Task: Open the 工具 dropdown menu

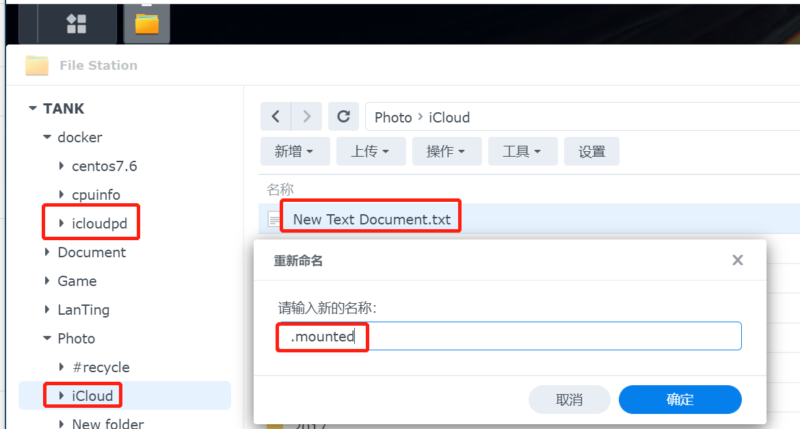Action: [522, 151]
